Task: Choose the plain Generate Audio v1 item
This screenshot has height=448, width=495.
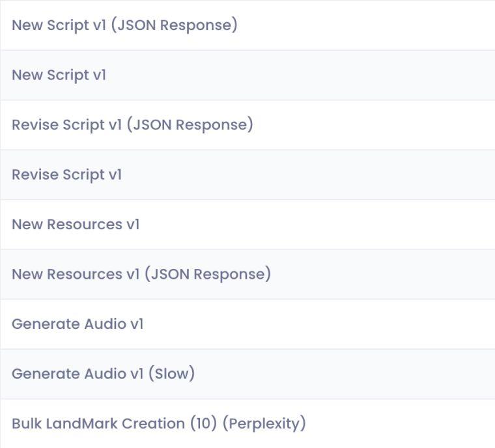Action: (x=78, y=324)
